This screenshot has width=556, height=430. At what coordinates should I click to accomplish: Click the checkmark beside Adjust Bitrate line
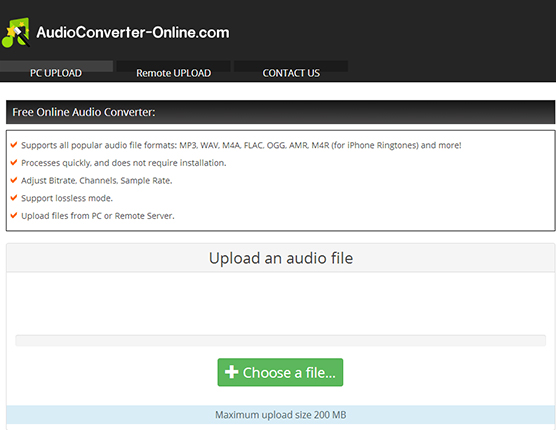(x=14, y=180)
